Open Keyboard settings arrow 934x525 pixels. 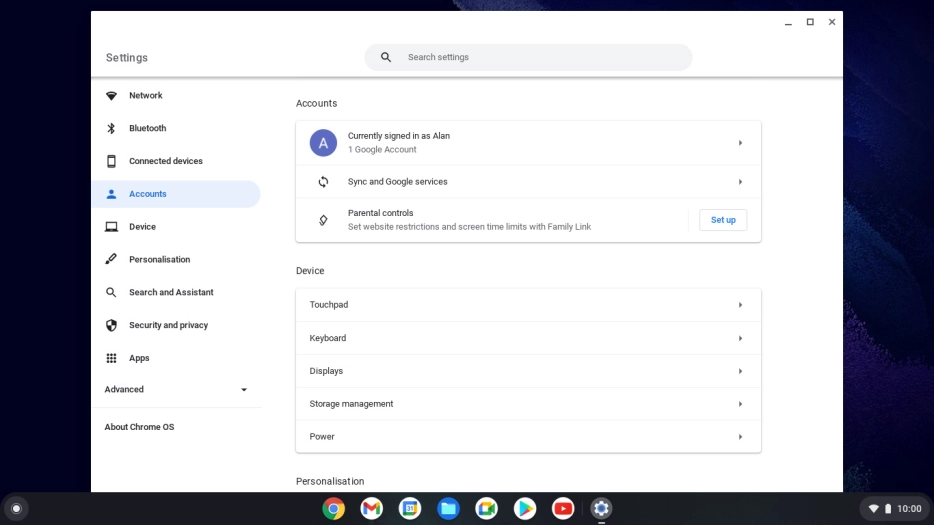point(740,338)
